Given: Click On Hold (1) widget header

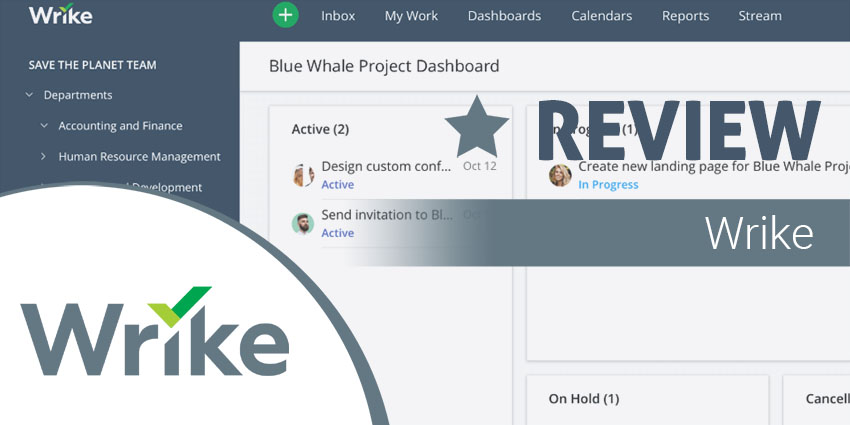Looking at the screenshot, I should (x=583, y=399).
